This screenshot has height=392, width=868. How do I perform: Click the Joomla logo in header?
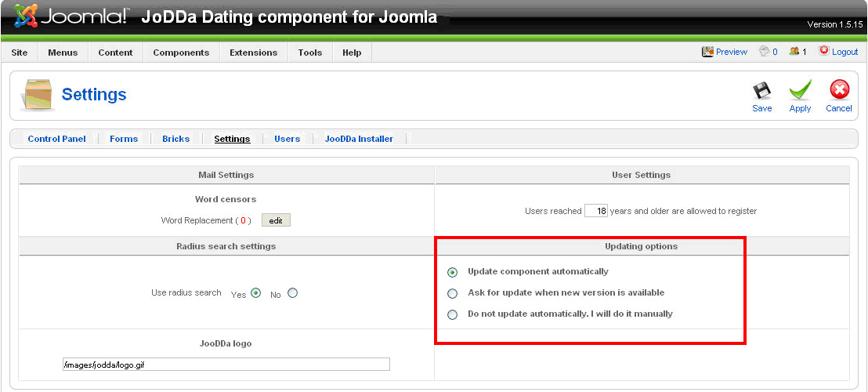click(71, 16)
